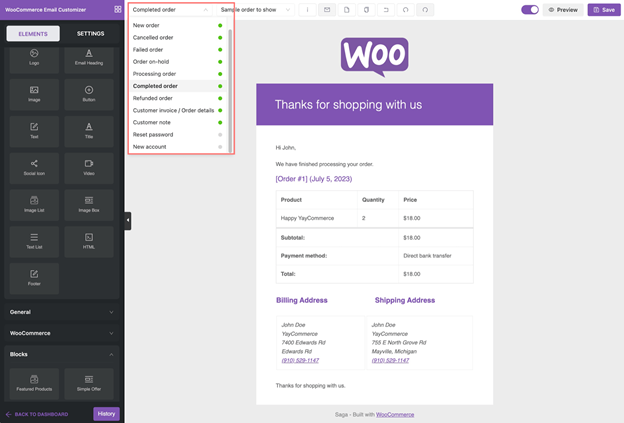Click the Email Heading element
The image size is (624, 423).
click(89, 57)
